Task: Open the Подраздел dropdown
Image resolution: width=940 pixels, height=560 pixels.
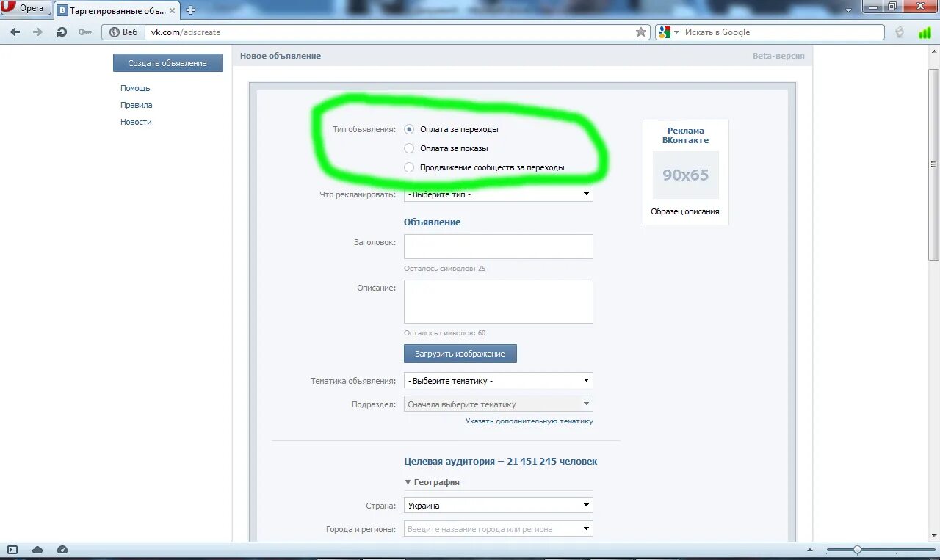Action: pyautogui.click(x=498, y=404)
